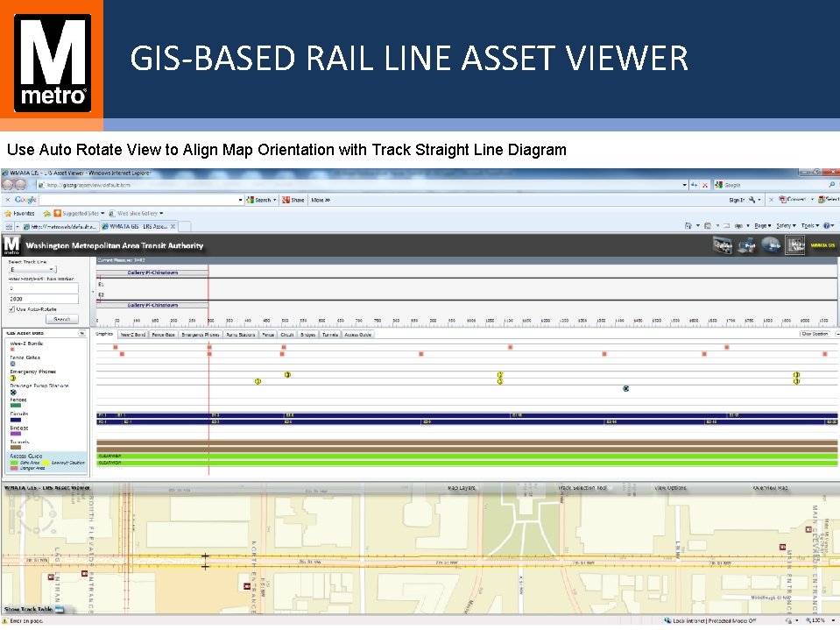The image size is (840, 630).
Task: Click Emergency Phones legend icon
Action: coord(13,378)
